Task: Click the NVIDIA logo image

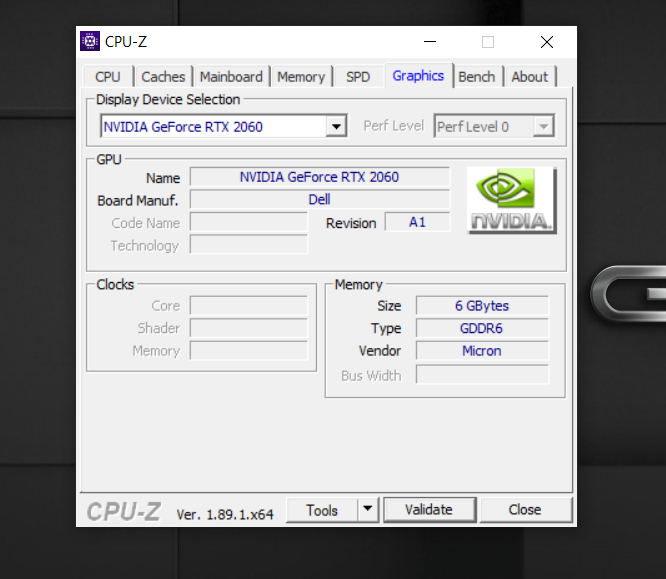Action: 511,200
